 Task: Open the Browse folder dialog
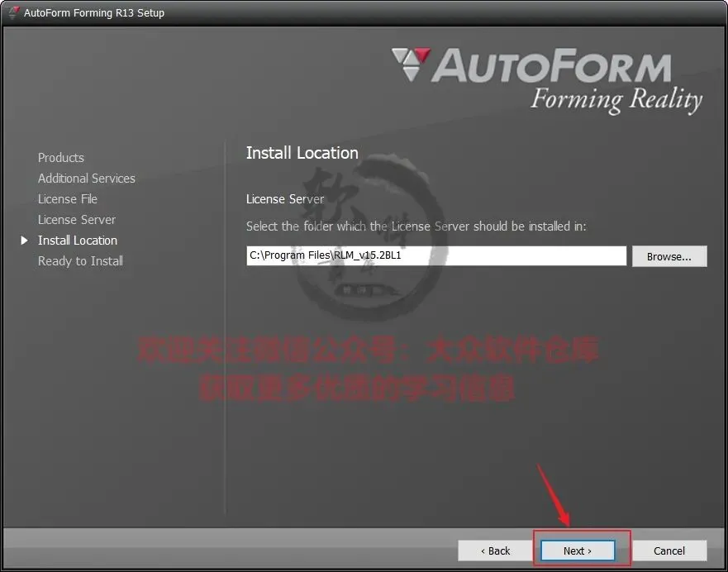click(669, 256)
